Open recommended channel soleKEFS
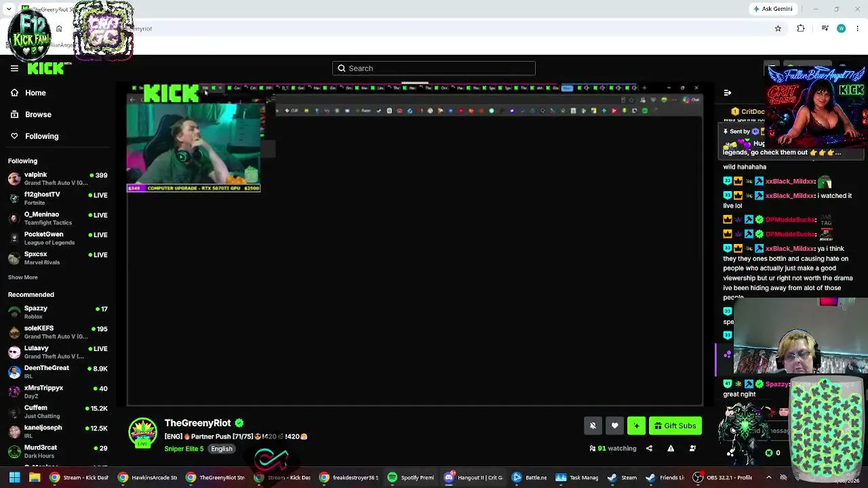This screenshot has height=488, width=868. (x=58, y=332)
